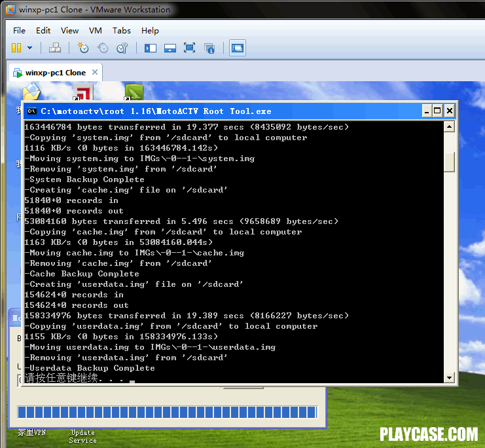Click the VMware pause/suspend icon

(16, 48)
